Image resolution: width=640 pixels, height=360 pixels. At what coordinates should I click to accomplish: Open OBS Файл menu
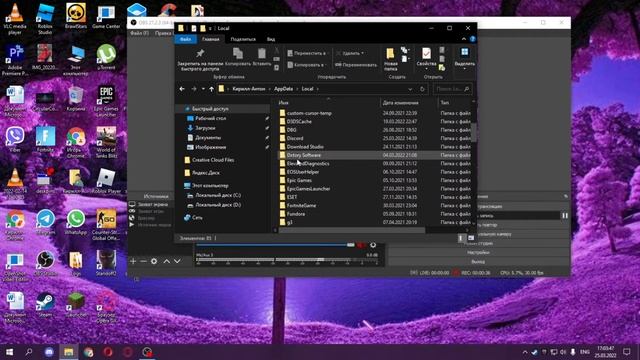[x=140, y=33]
